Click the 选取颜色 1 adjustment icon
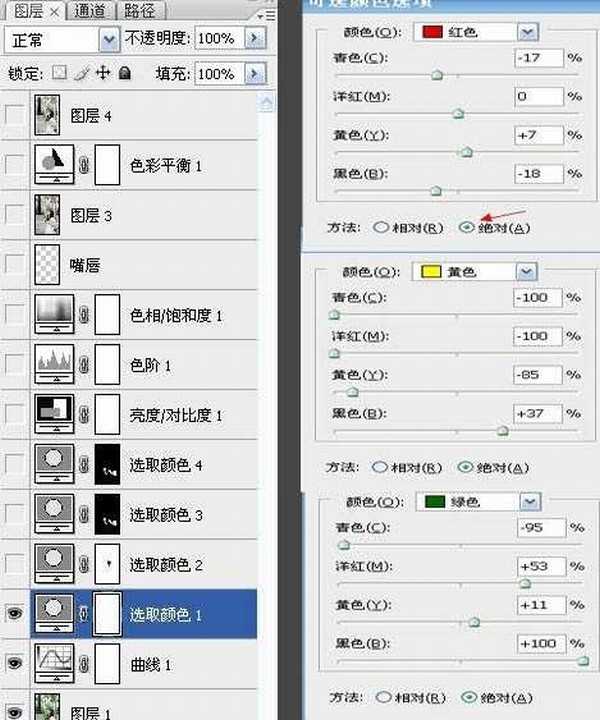 [54, 613]
